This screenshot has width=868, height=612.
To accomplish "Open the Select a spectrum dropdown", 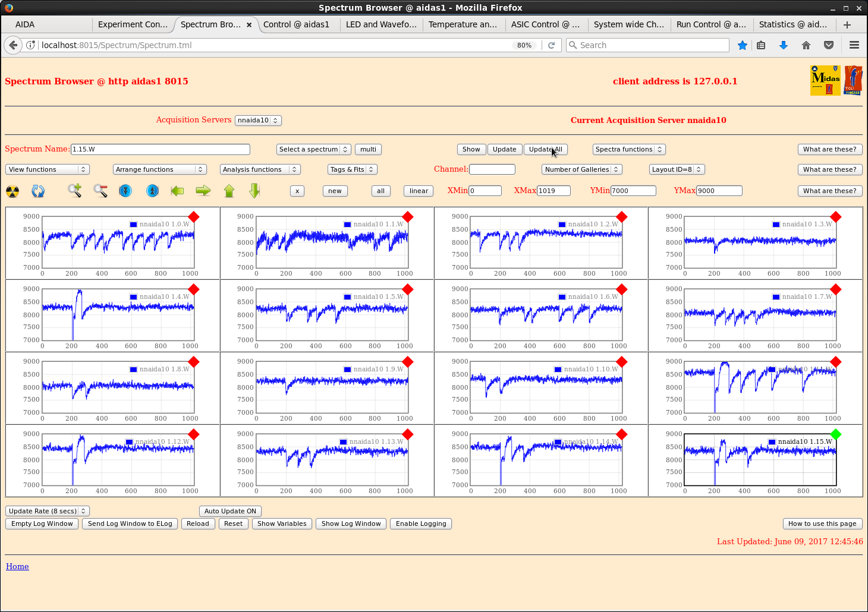I will click(x=313, y=149).
